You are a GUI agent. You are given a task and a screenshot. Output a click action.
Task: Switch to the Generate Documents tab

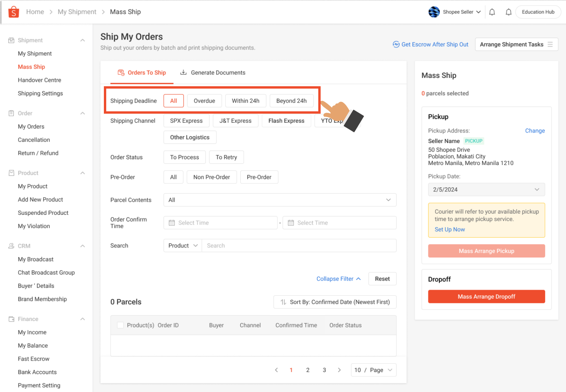tap(213, 73)
